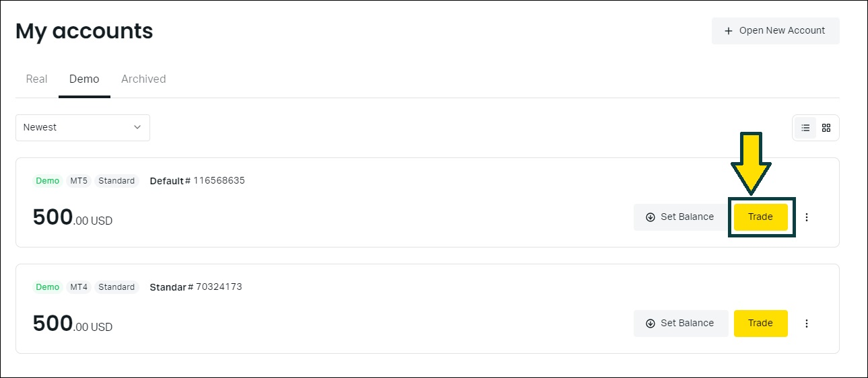
Task: Click Set Balance arrow icon for MT5 account
Action: [x=650, y=217]
